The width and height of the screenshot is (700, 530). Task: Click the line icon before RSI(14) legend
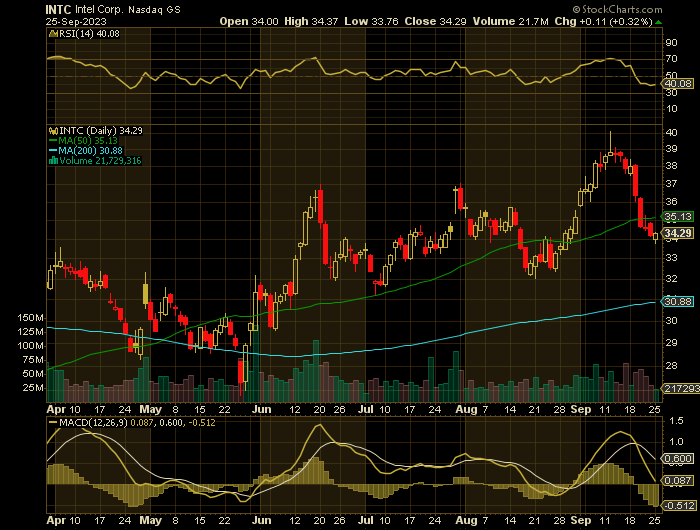pyautogui.click(x=53, y=33)
